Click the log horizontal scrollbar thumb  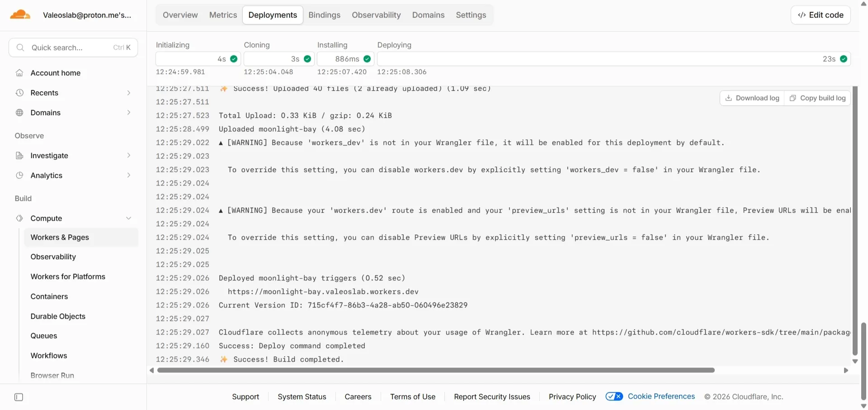point(436,370)
